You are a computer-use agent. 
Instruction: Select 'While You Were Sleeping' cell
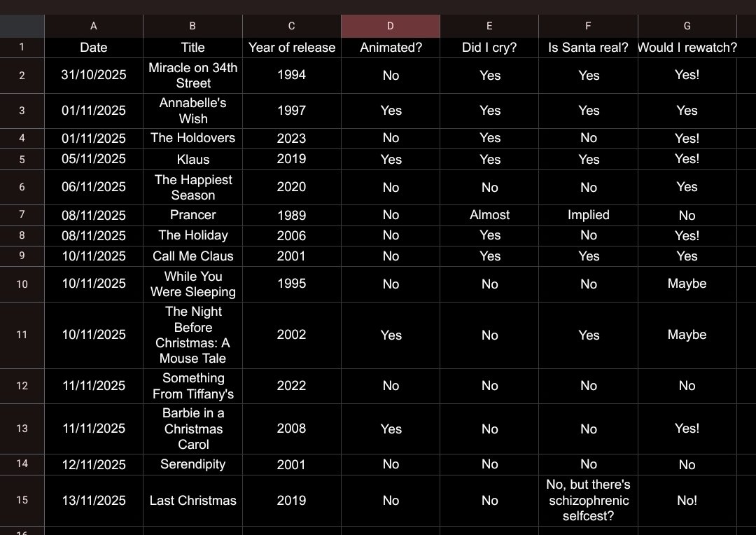point(193,284)
